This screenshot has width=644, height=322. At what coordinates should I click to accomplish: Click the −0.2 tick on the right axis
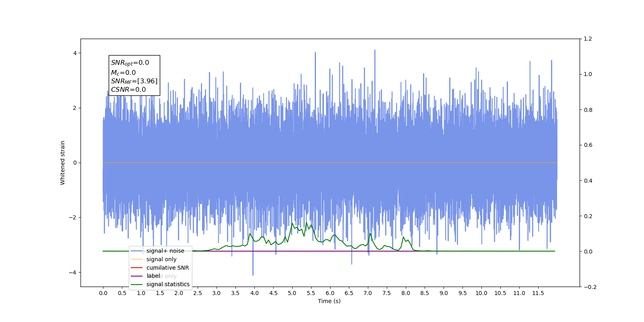pyautogui.click(x=590, y=287)
